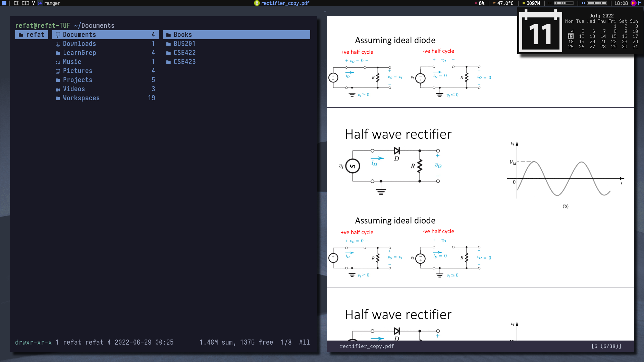Viewport: 644px width, 362px height.
Task: Click the layout icon at top-left of bar
Action: (4, 3)
